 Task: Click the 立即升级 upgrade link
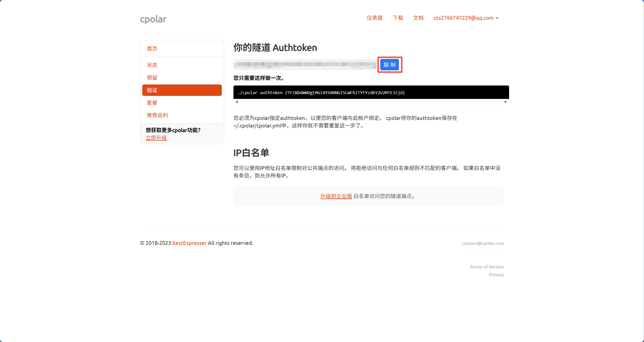coord(156,138)
